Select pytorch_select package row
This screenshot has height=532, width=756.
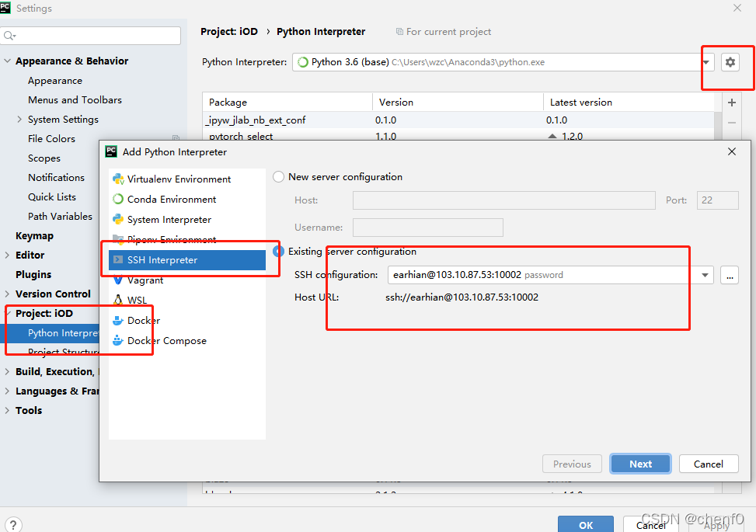[458, 136]
